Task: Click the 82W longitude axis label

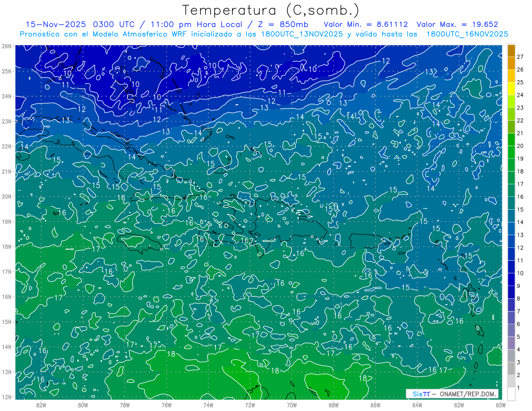Action: tap(41, 405)
